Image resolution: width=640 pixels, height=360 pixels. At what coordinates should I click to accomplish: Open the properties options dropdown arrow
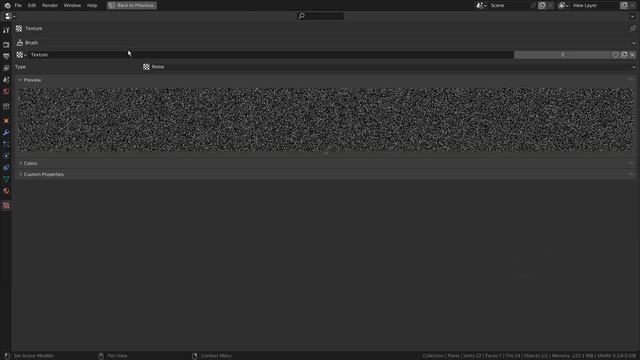[x=632, y=16]
